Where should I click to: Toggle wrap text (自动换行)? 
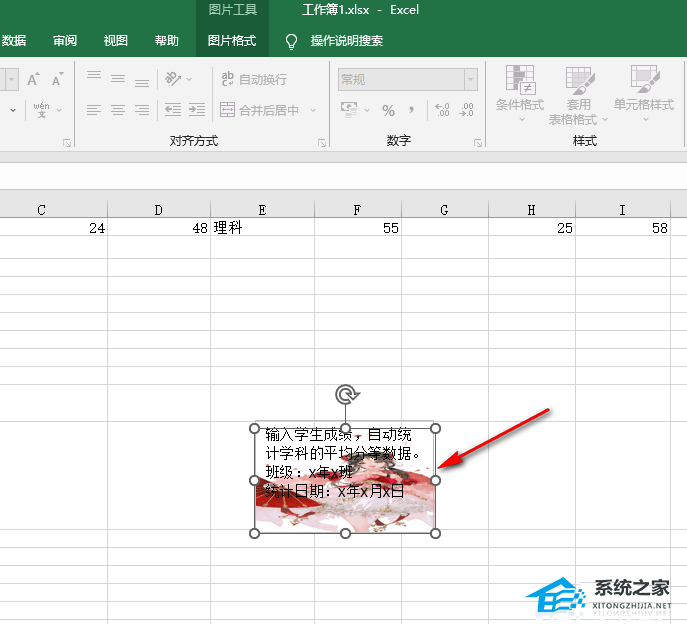click(x=254, y=79)
